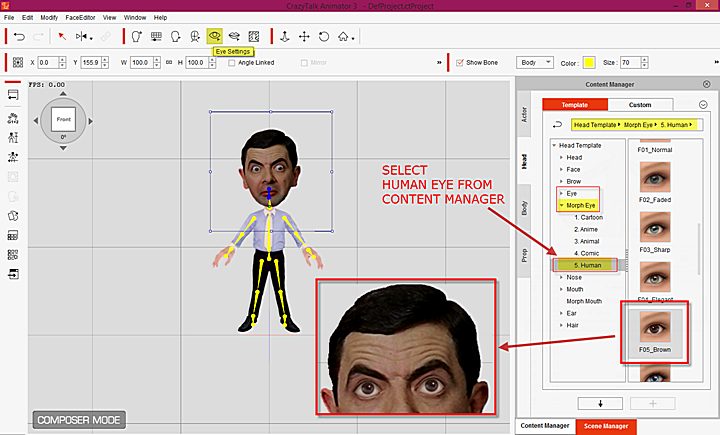Select the pivot anchor tool icon
This screenshot has width=720, height=435.
[285, 36]
